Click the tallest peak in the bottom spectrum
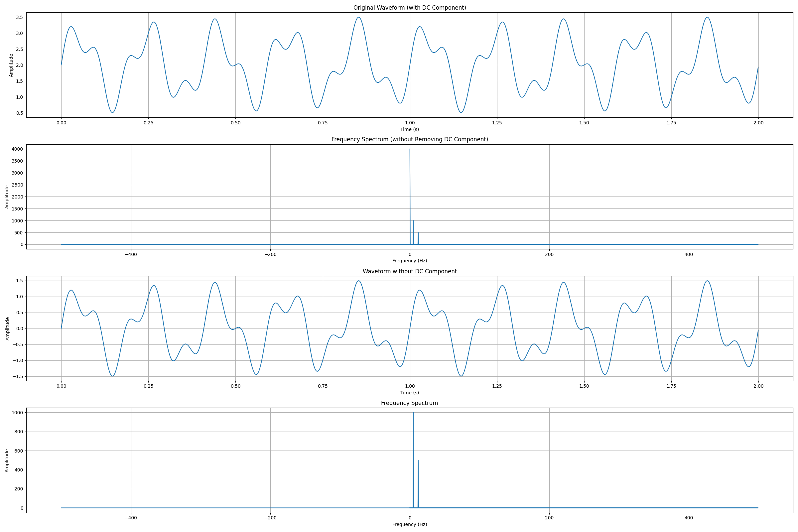The image size is (798, 532). click(x=413, y=460)
